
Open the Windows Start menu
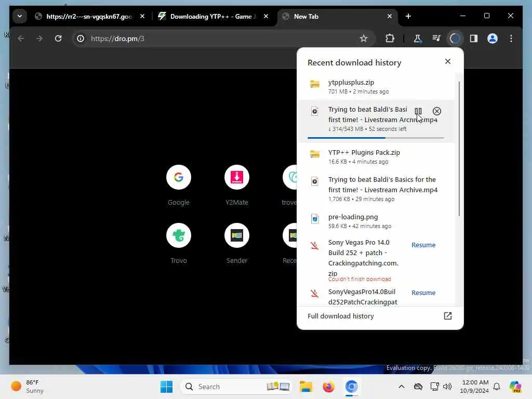tap(166, 387)
